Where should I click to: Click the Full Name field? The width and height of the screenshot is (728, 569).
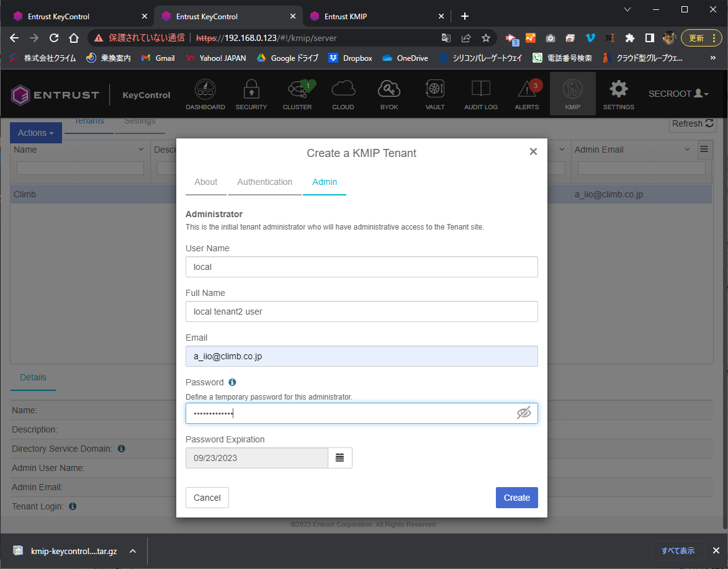tap(362, 311)
